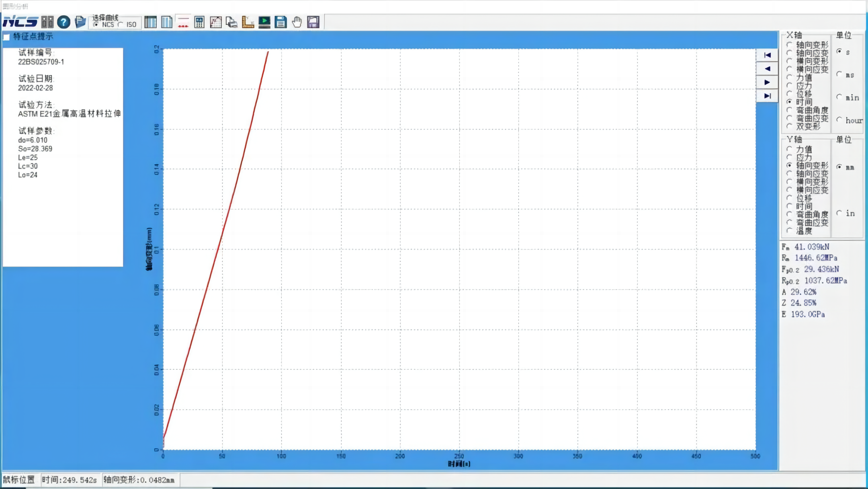Screen dimensions: 868x489
Task: Go to previous record arrow button
Action: click(767, 69)
